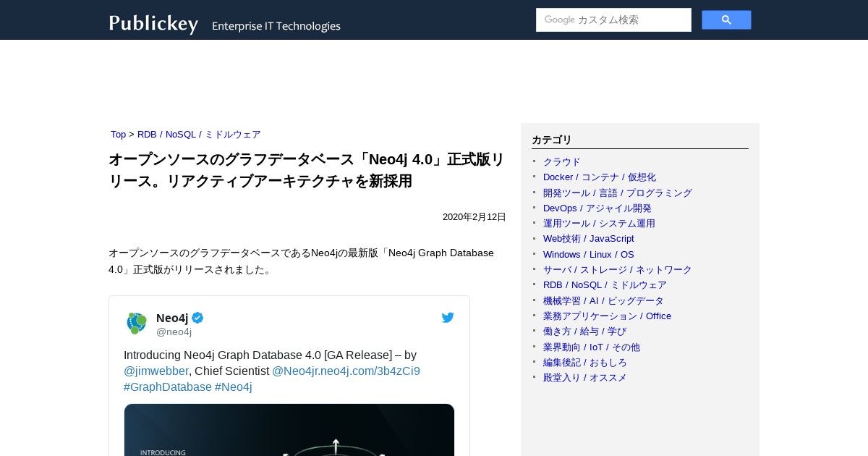Open サーバ / ストレージ / ネットワーク category
Viewport: 868px width, 456px height.
point(618,270)
